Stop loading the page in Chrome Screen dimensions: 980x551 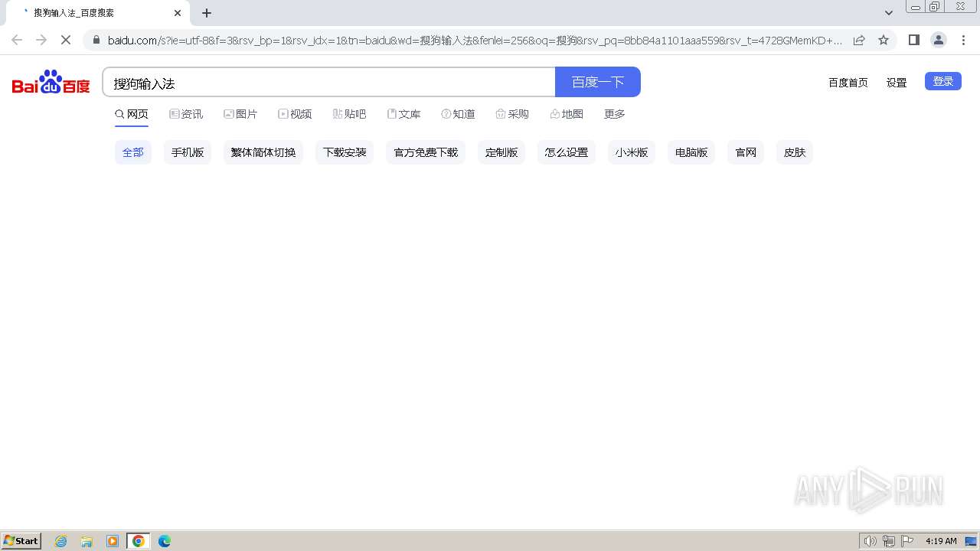click(x=66, y=40)
